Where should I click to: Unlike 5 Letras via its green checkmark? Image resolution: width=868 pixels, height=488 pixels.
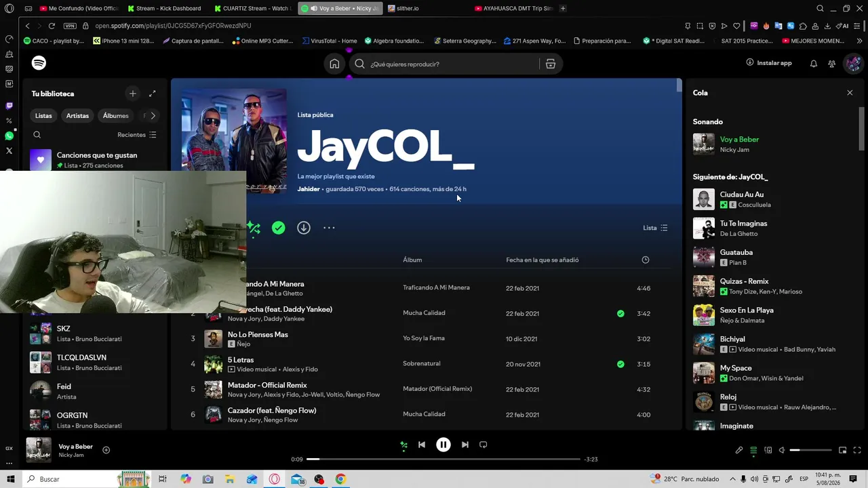[620, 364]
